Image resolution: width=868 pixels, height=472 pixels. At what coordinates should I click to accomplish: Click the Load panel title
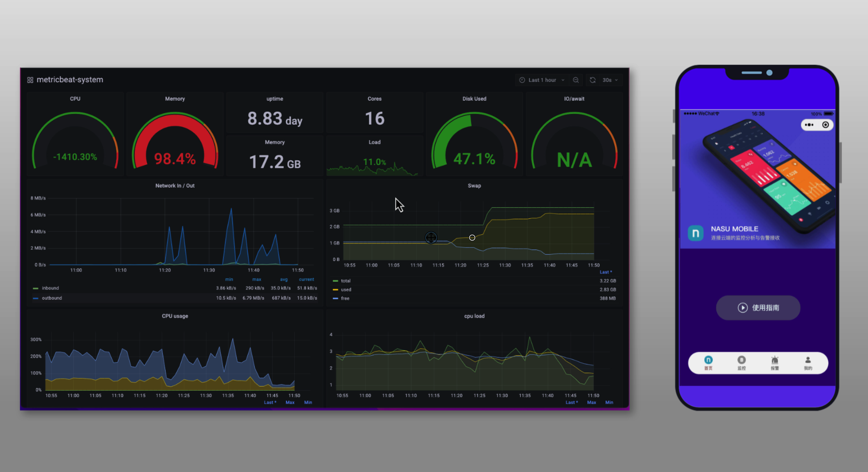(374, 142)
